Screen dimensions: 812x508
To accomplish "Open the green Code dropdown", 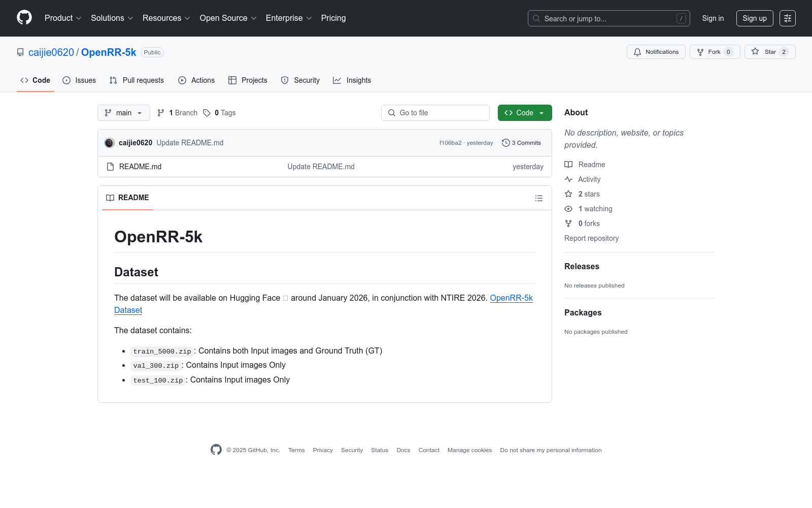I will (525, 113).
